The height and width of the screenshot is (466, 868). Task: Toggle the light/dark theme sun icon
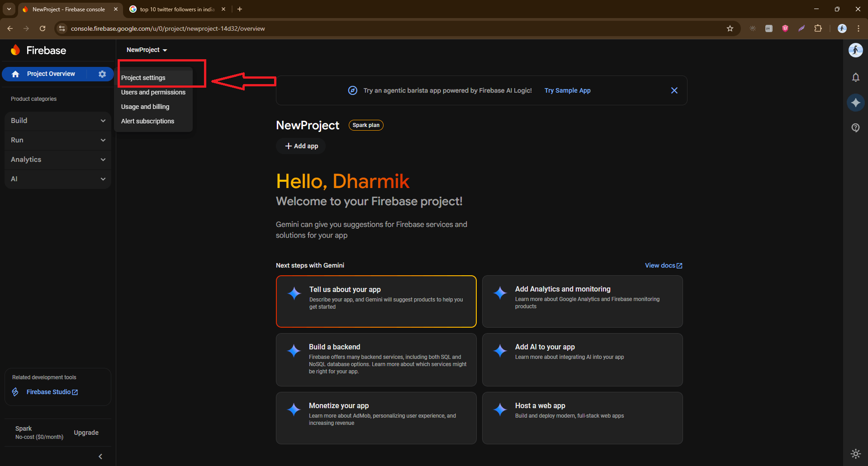coord(855,453)
